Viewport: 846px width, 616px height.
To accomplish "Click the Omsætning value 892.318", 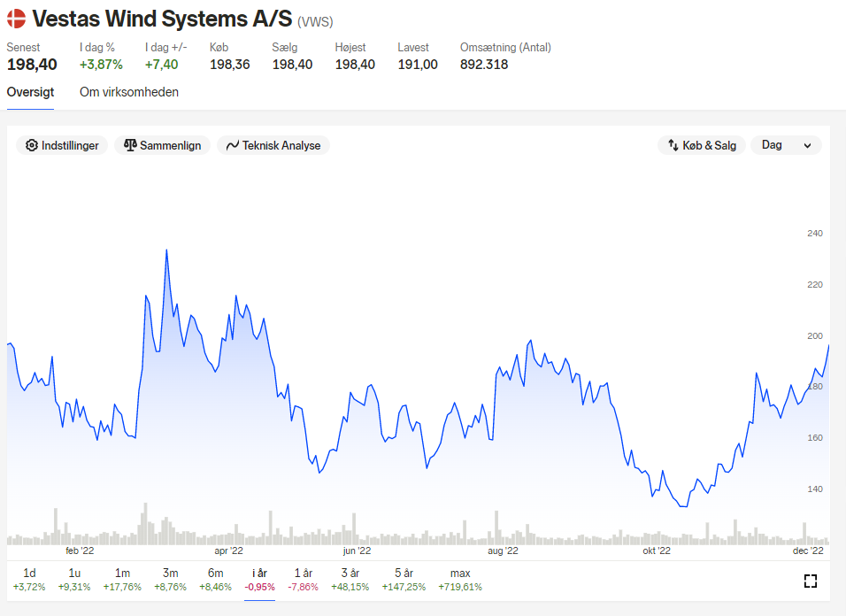I will (484, 65).
